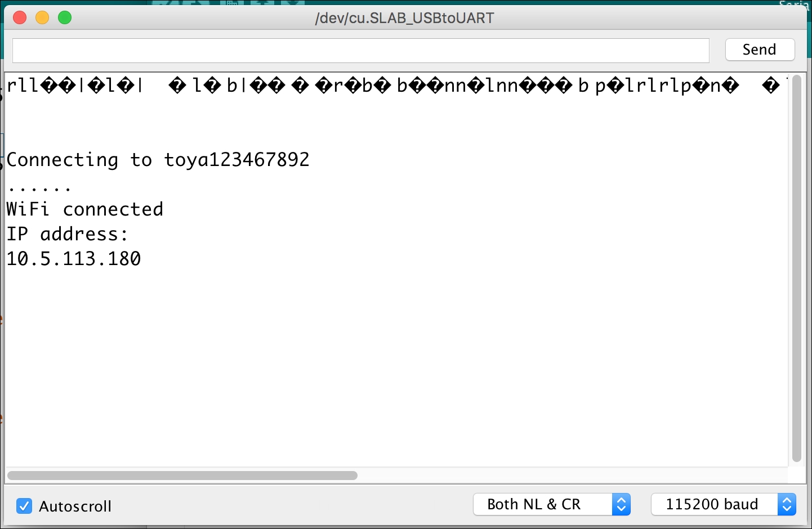812x529 pixels.
Task: Minimize the serial monitor with yellow button
Action: [42, 18]
